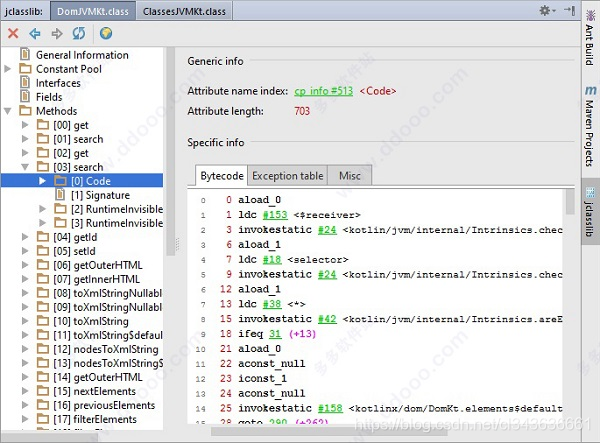The height and width of the screenshot is (443, 600).
Task: Expand the [2] RuntimeInvisible attribute
Action: click(x=42, y=209)
